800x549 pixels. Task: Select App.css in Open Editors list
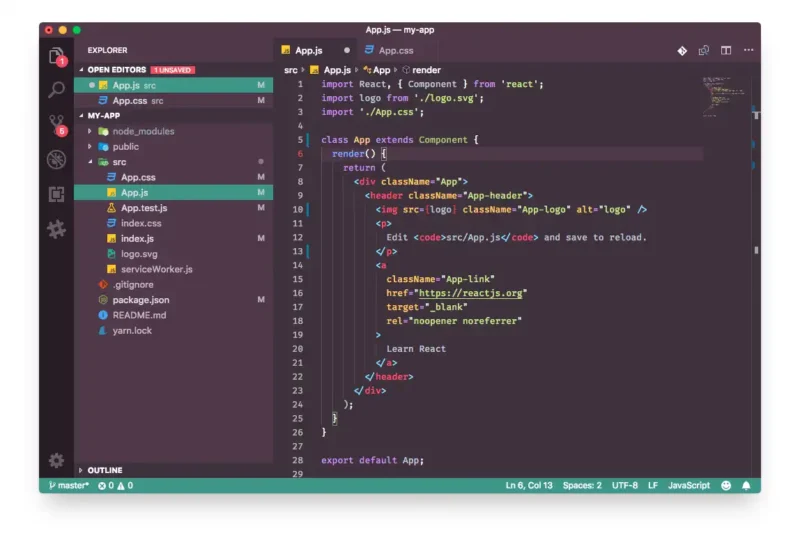point(173,101)
